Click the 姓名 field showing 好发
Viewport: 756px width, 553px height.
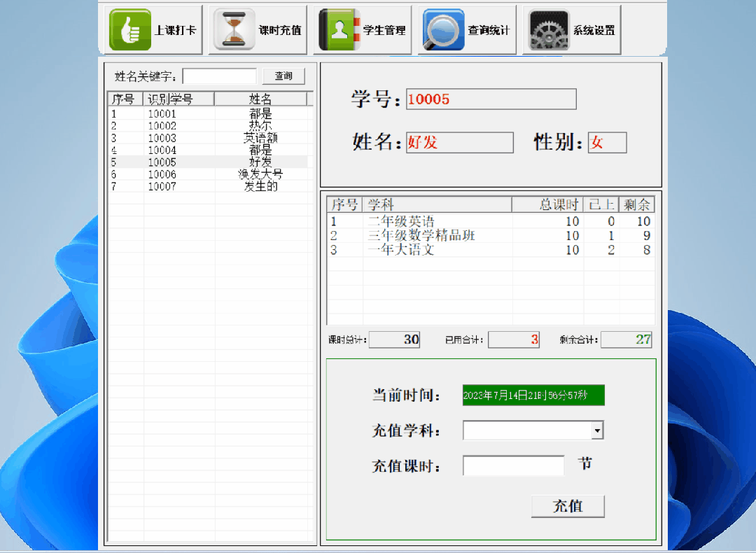(459, 142)
